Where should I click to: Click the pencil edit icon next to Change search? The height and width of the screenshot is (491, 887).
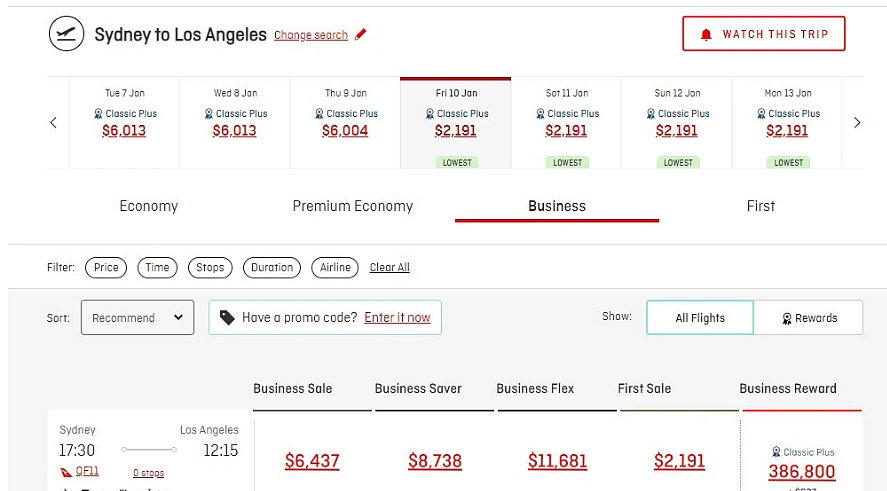(x=361, y=35)
